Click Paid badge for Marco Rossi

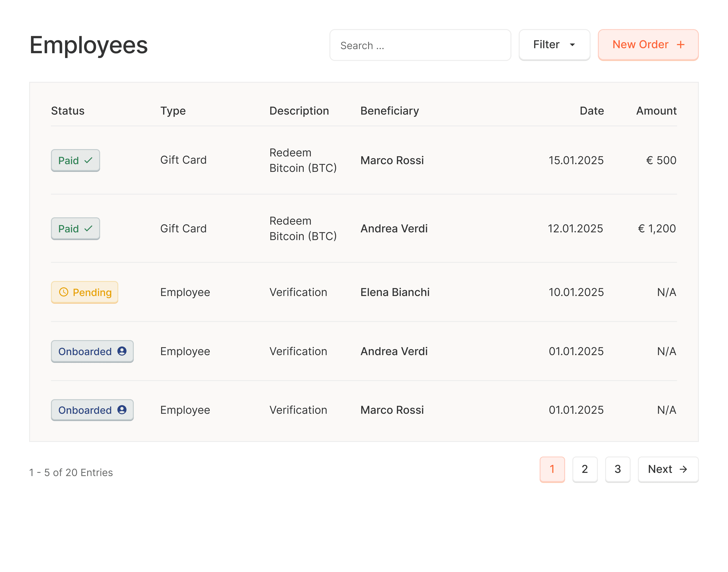(x=75, y=161)
